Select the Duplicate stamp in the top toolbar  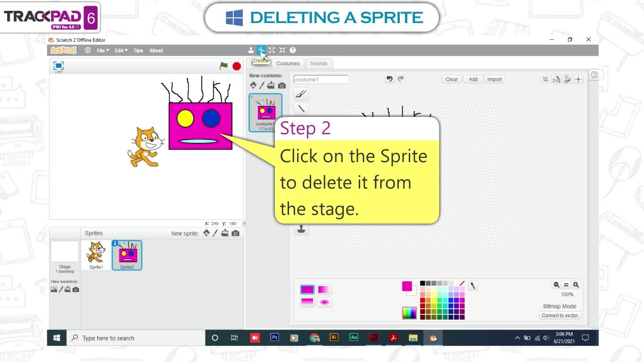click(251, 50)
